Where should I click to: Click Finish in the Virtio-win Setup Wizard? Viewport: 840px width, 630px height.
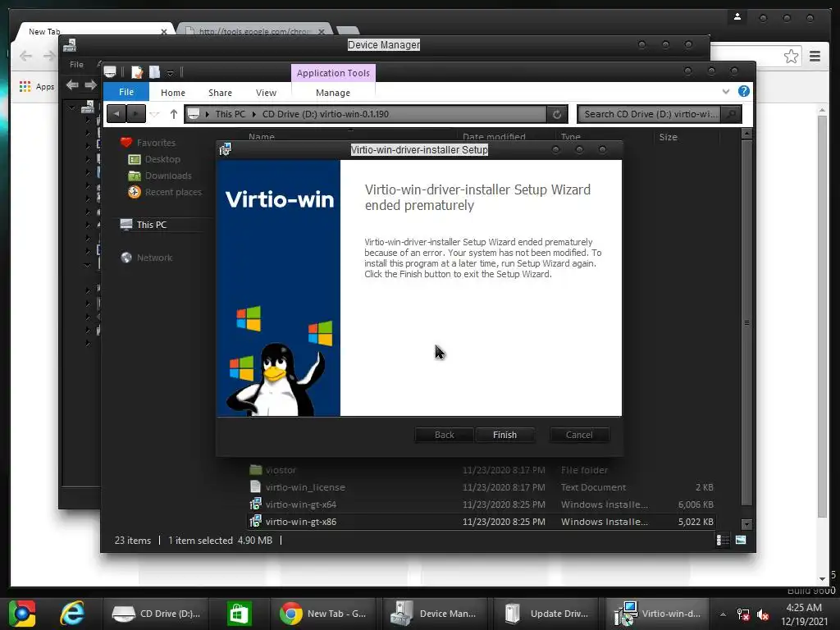[504, 435]
